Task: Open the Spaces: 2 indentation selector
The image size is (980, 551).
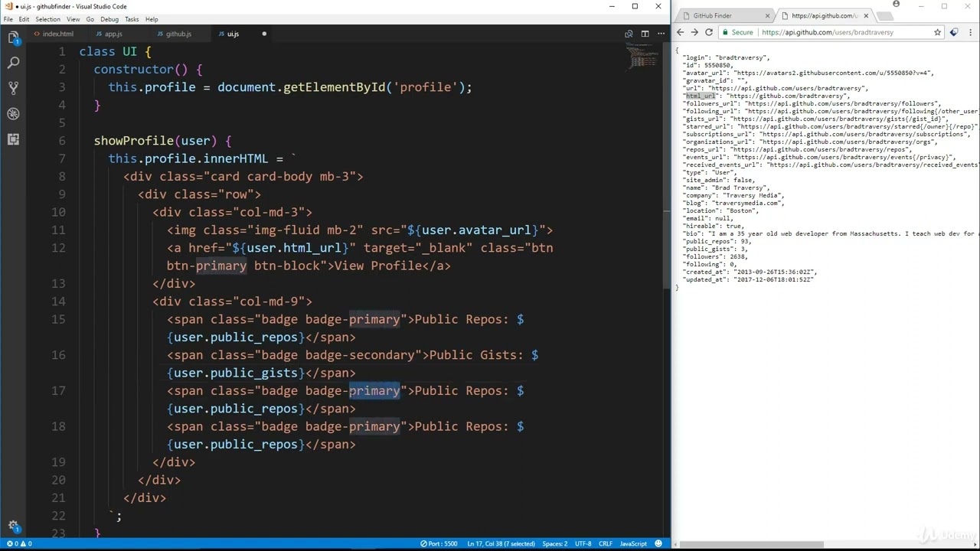Action: 555,543
